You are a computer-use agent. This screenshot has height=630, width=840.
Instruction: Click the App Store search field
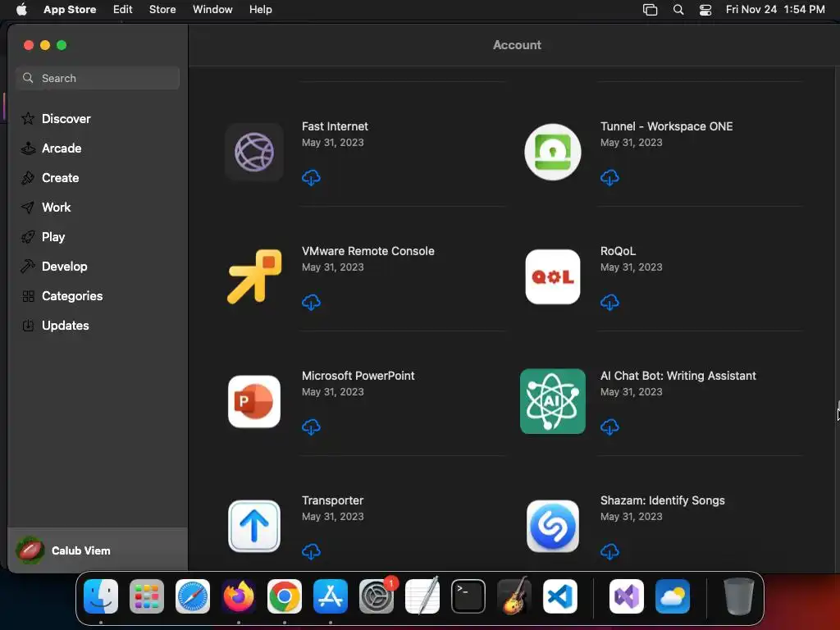(98, 78)
